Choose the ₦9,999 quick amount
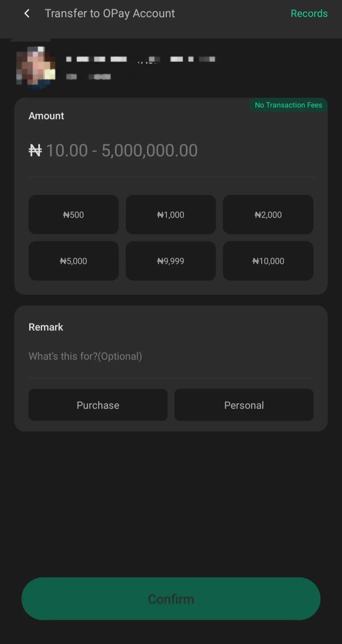 click(x=171, y=261)
